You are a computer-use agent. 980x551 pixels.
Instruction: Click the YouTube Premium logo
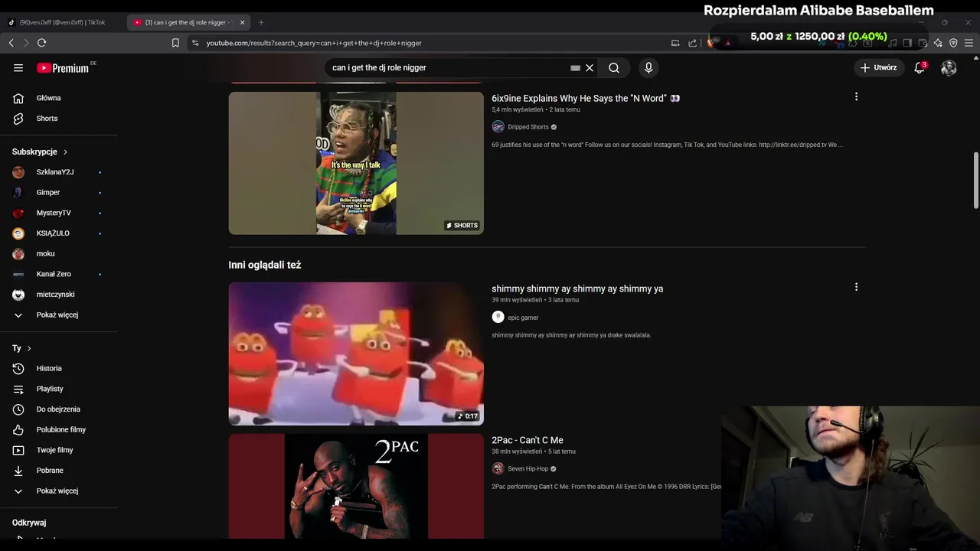click(x=63, y=68)
